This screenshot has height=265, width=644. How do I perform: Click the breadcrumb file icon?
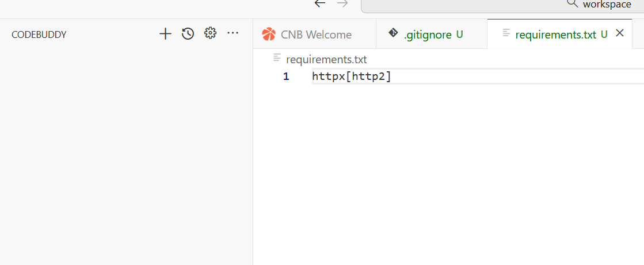tap(277, 58)
